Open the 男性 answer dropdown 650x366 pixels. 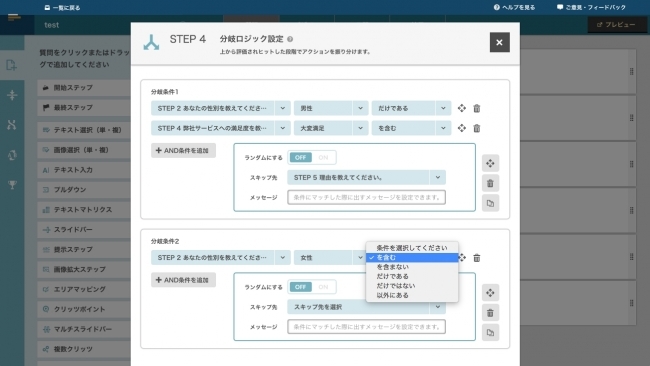click(x=330, y=108)
